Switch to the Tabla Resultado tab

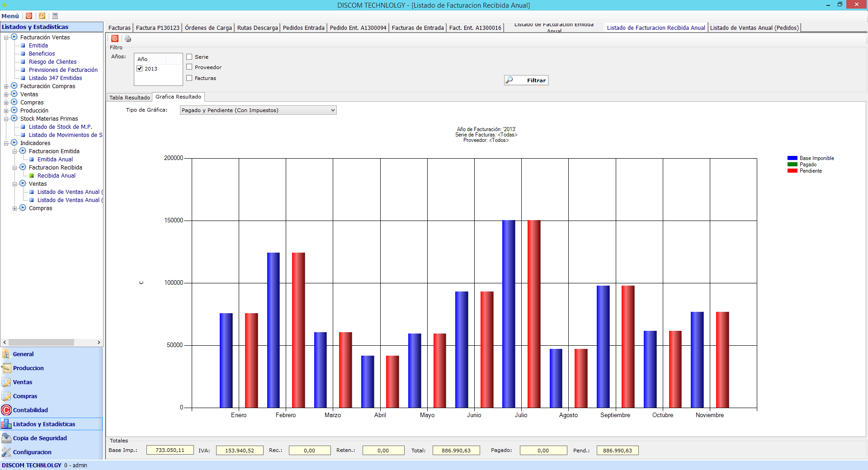click(x=129, y=98)
